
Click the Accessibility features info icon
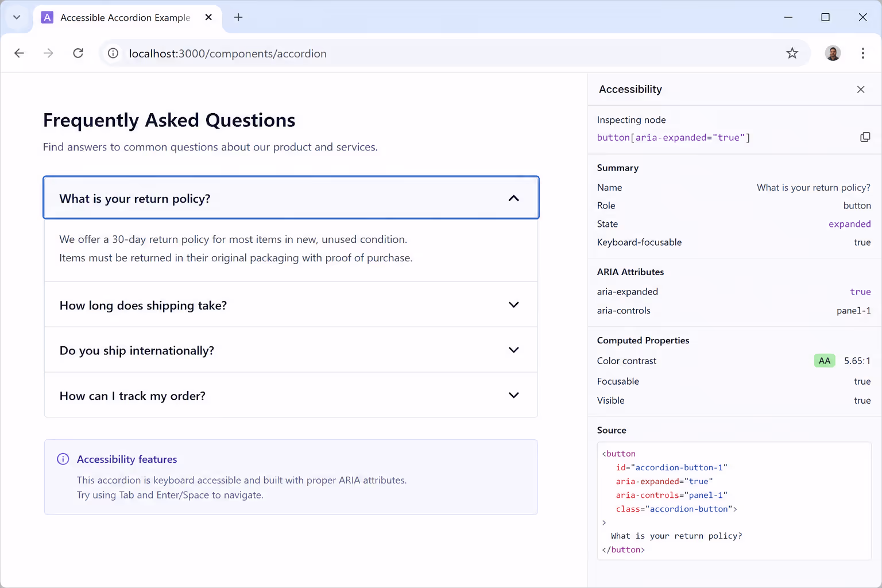[63, 459]
